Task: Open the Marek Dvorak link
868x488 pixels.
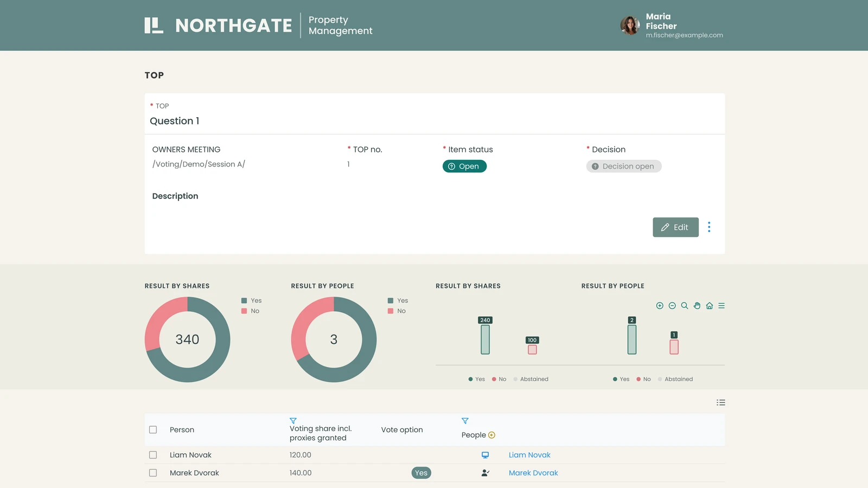Action: click(x=533, y=473)
